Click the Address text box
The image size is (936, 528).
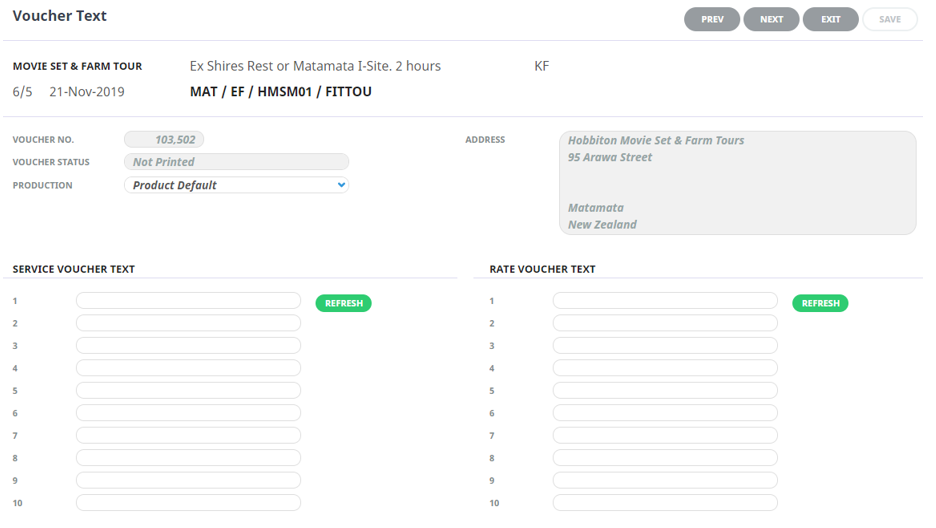(x=737, y=183)
